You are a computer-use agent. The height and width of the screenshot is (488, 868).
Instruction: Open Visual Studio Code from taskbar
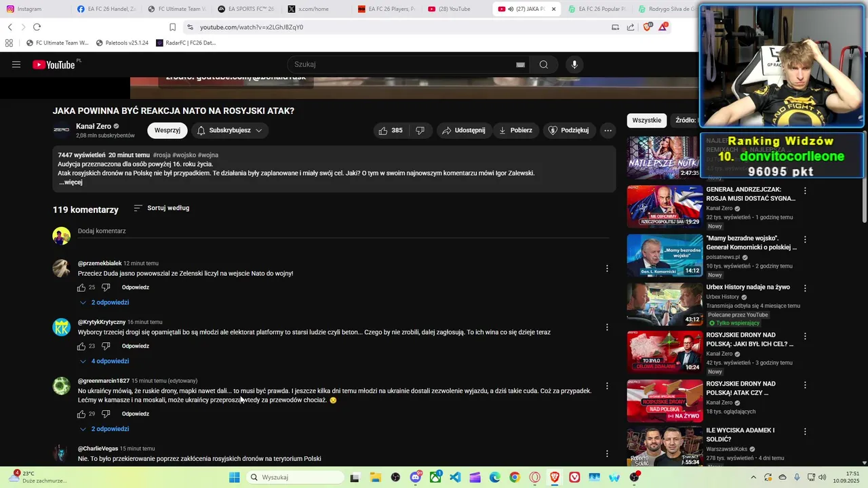(455, 477)
